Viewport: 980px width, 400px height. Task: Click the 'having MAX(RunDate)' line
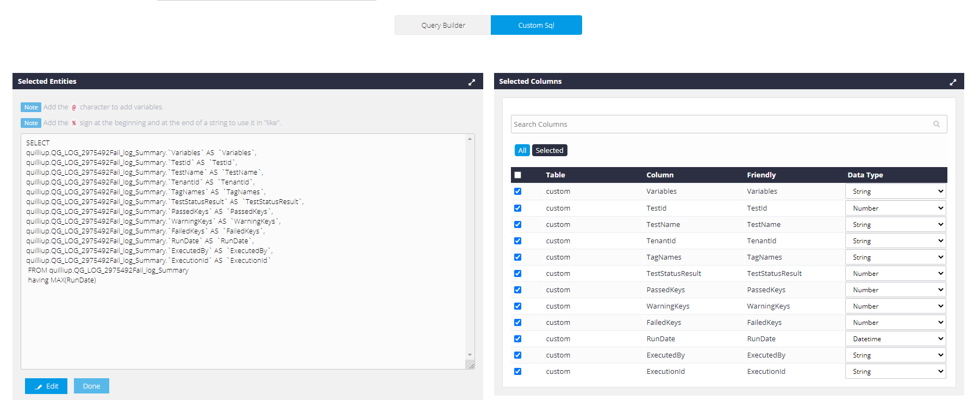(x=62, y=280)
